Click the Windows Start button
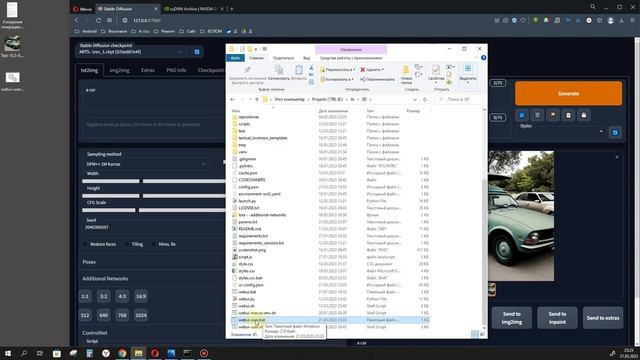The height and width of the screenshot is (360, 640). point(7,353)
